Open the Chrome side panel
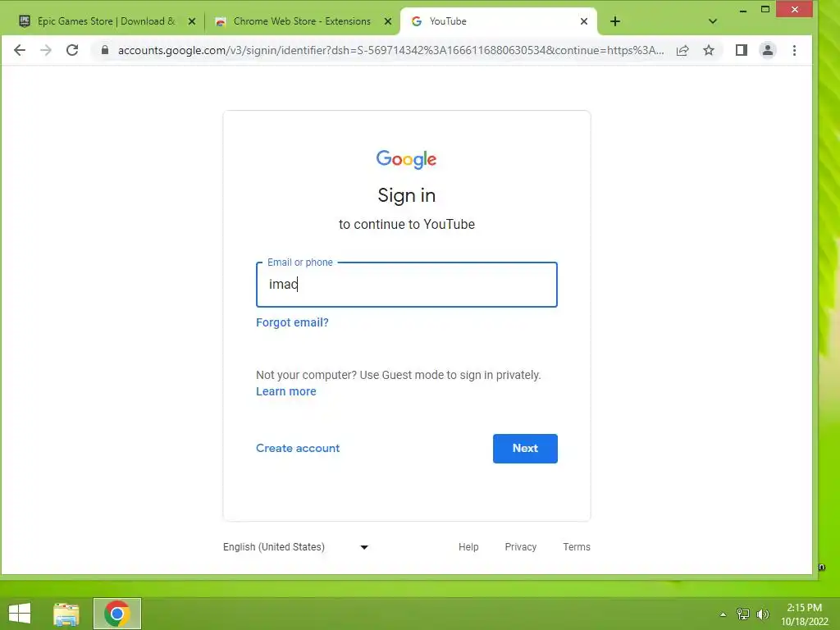 pyautogui.click(x=742, y=50)
